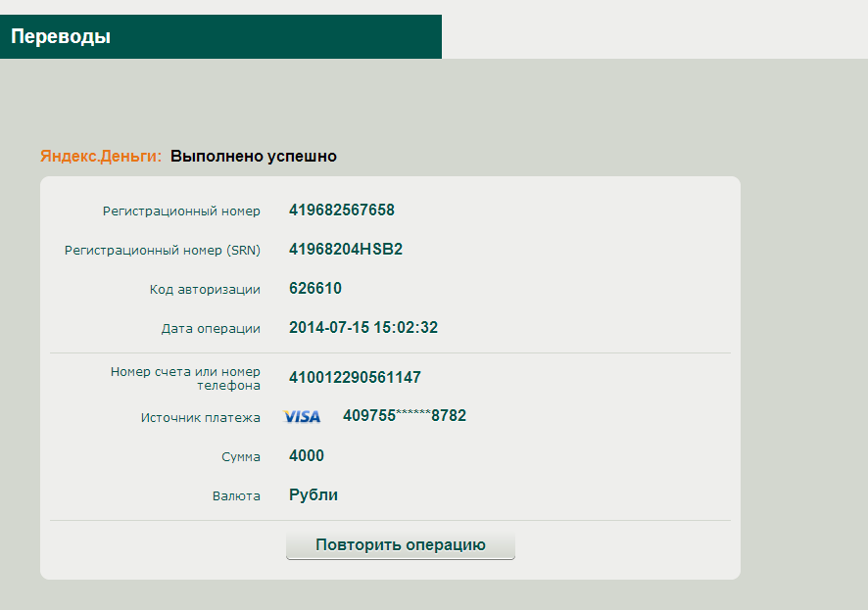The image size is (868, 610).
Task: Click the Выполнено успешно status text
Action: point(254,157)
